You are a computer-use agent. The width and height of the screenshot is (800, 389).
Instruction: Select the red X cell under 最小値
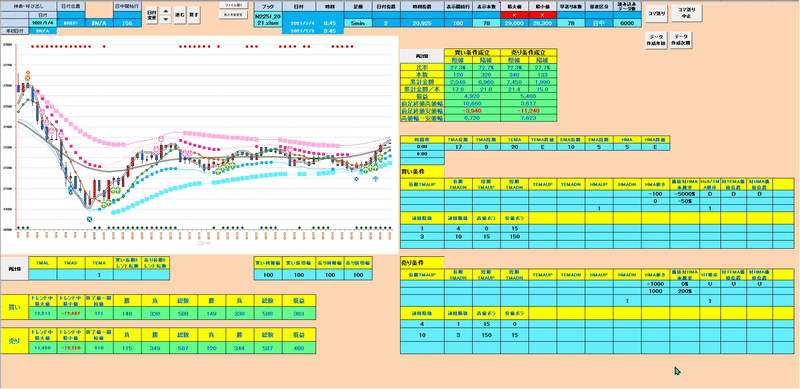coord(542,15)
